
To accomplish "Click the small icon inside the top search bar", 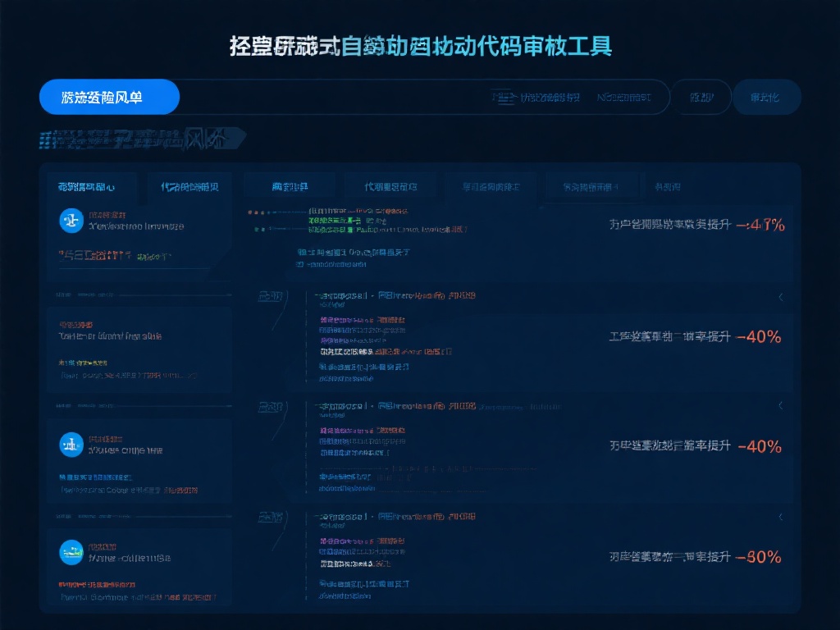I will [x=503, y=98].
